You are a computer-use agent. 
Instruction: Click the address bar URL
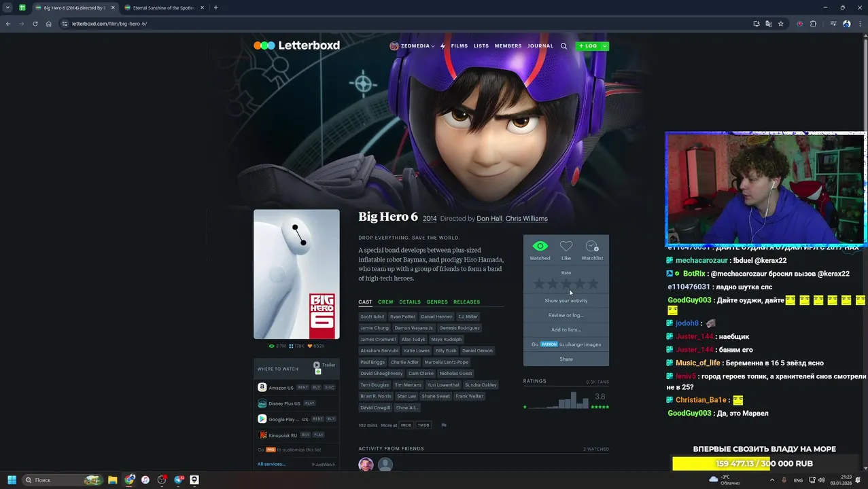pos(109,24)
